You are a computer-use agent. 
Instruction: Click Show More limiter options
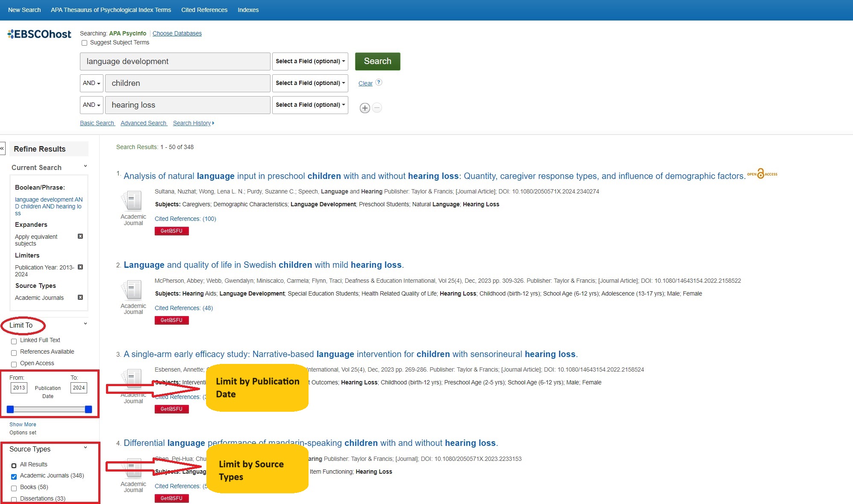(23, 425)
